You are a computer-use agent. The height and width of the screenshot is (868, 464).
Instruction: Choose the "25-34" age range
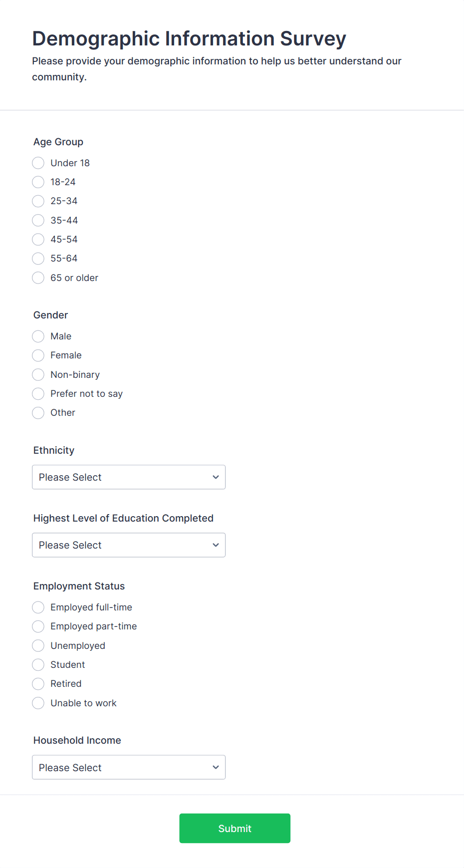[38, 201]
